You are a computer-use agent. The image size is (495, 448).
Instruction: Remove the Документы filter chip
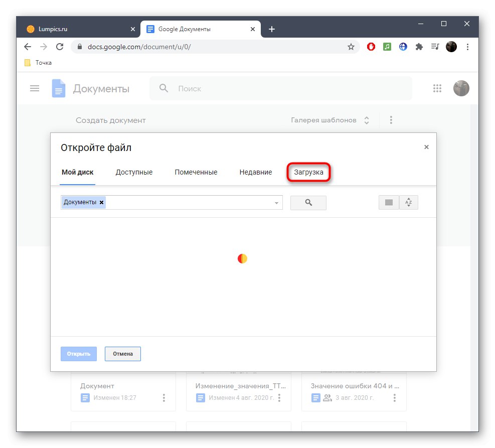101,202
